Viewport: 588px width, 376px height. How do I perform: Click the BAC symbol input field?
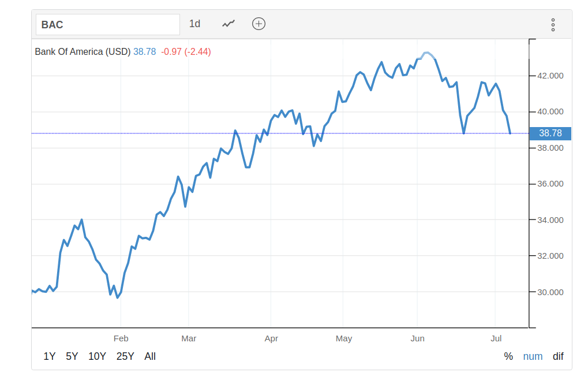pyautogui.click(x=108, y=25)
